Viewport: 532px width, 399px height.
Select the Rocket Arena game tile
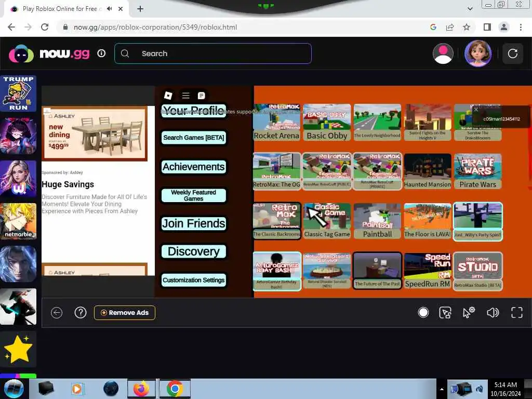pyautogui.click(x=276, y=123)
